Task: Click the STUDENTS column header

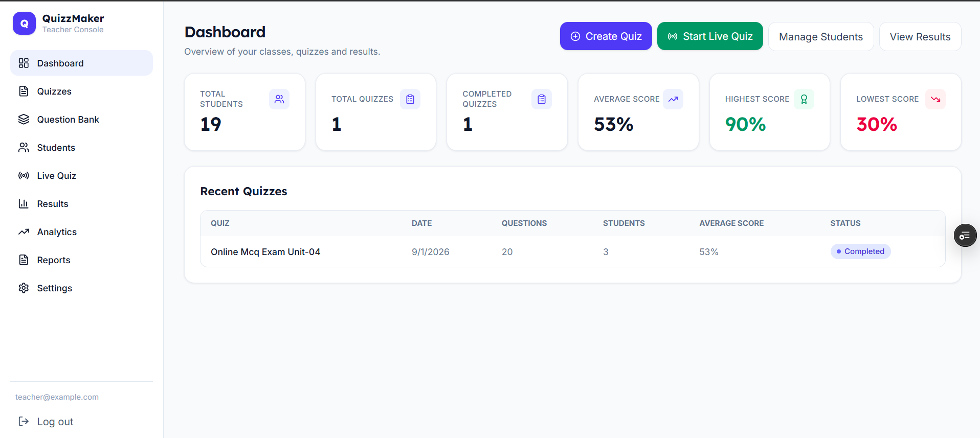Action: tap(624, 223)
